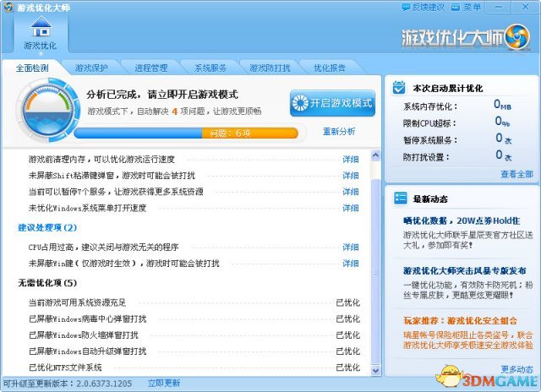Click the 限制CPU超标 value 0%
This screenshot has height=392, width=541.
point(502,122)
